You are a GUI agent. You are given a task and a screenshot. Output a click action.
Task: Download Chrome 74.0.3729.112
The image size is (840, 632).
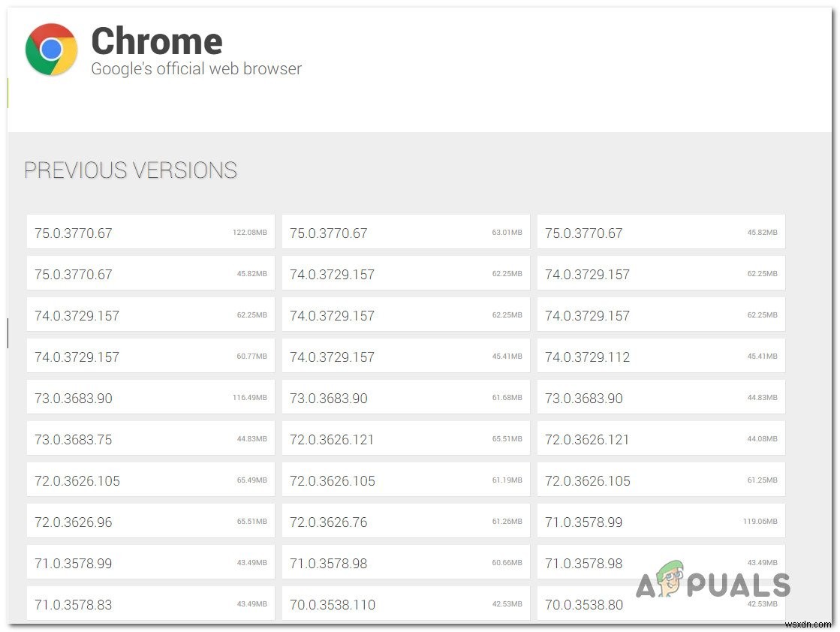661,356
